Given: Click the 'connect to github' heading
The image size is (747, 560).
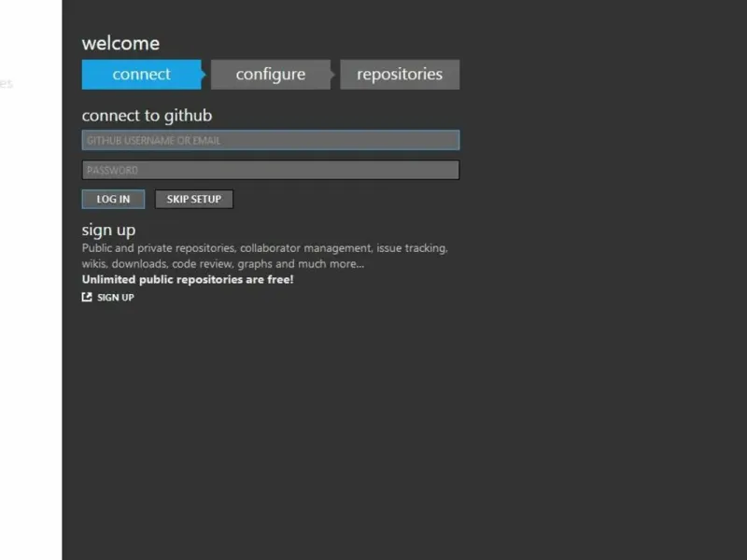Looking at the screenshot, I should point(147,116).
